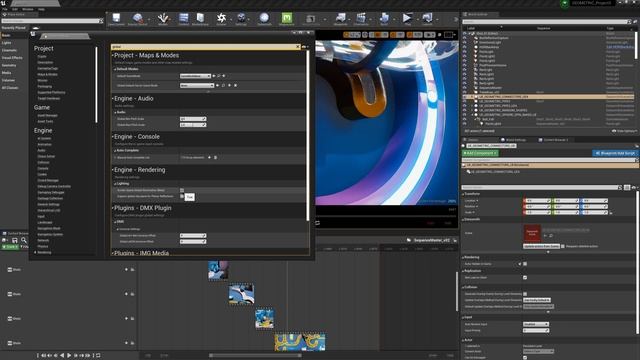Click the Build toolbar icon
Image resolution: width=640 pixels, height=360 pixels.
click(384, 19)
